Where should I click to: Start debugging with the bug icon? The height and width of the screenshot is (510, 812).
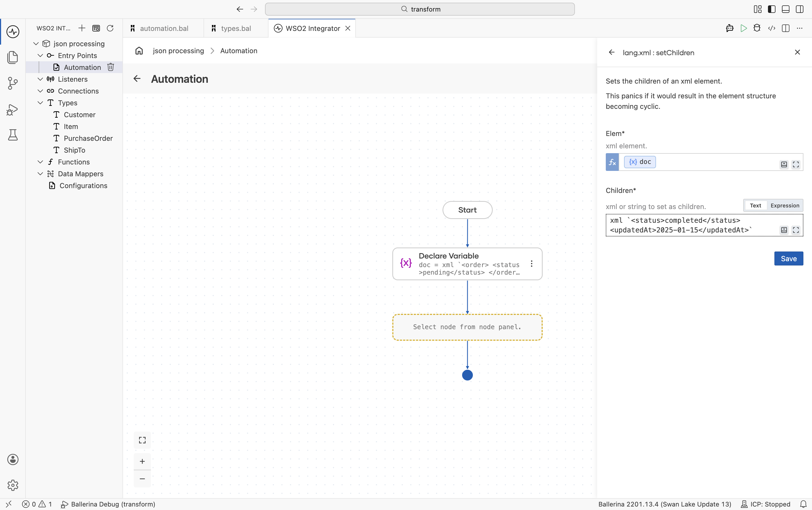click(757, 28)
